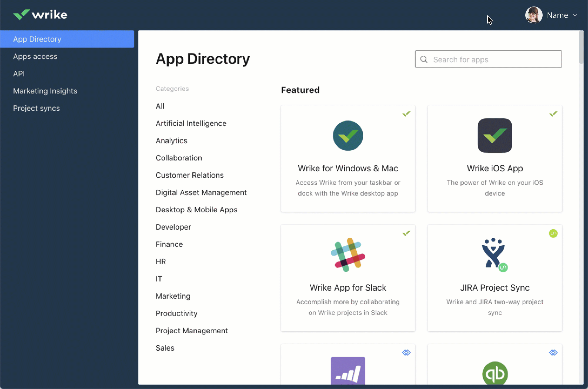The image size is (588, 389).
Task: Choose the HR category
Action: point(161,261)
